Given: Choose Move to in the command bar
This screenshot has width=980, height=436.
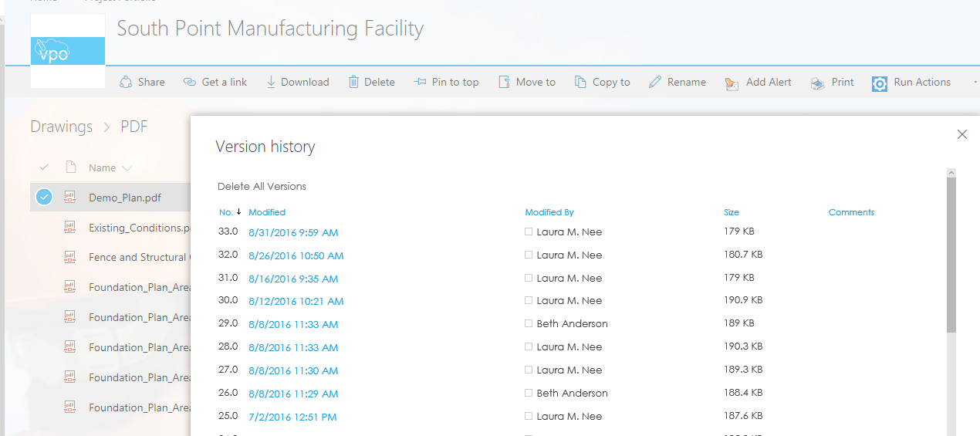Looking at the screenshot, I should [527, 83].
